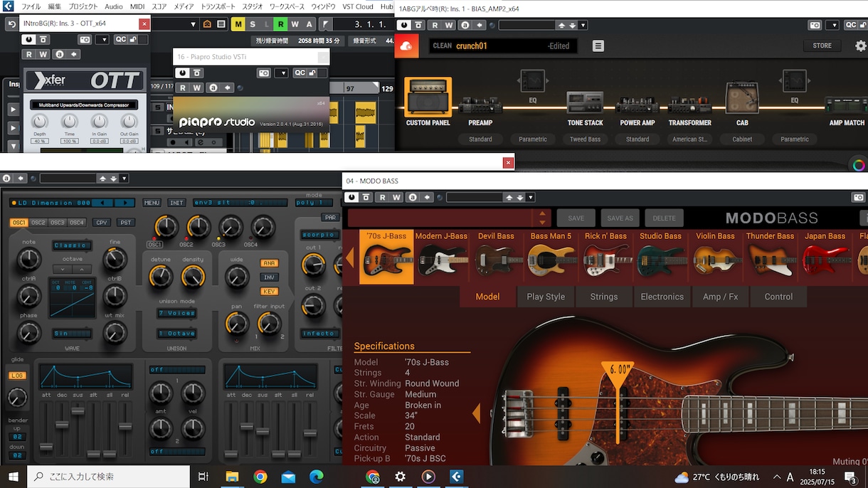Image resolution: width=868 pixels, height=488 pixels.
Task: Select the Modern J-Bass model
Action: pos(441,257)
